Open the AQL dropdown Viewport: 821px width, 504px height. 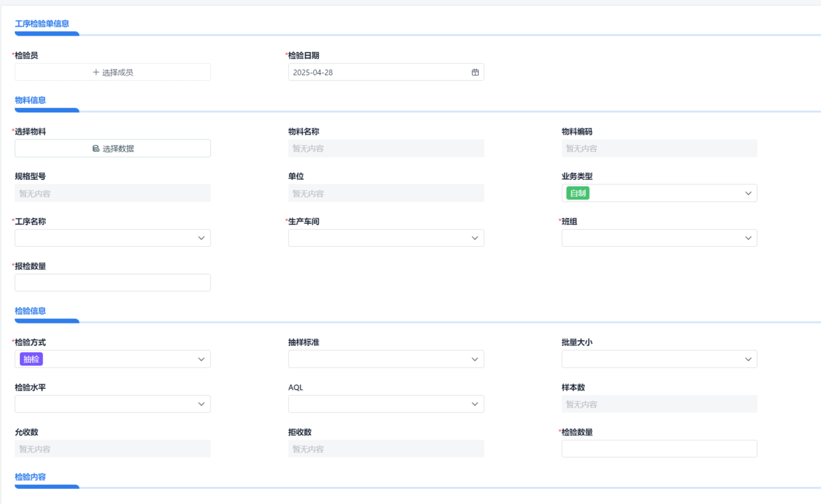point(475,404)
